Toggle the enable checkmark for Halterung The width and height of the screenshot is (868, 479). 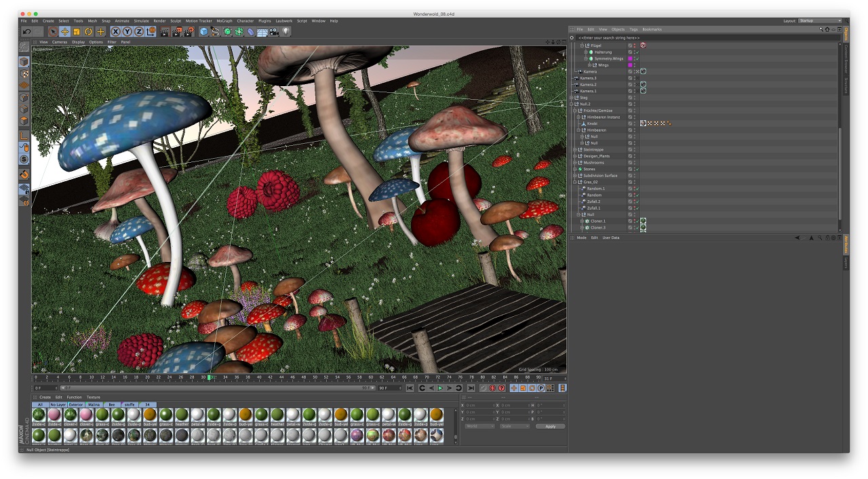637,52
